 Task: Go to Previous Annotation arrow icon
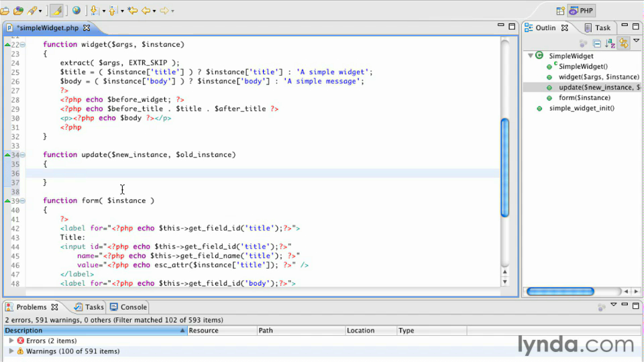113,10
